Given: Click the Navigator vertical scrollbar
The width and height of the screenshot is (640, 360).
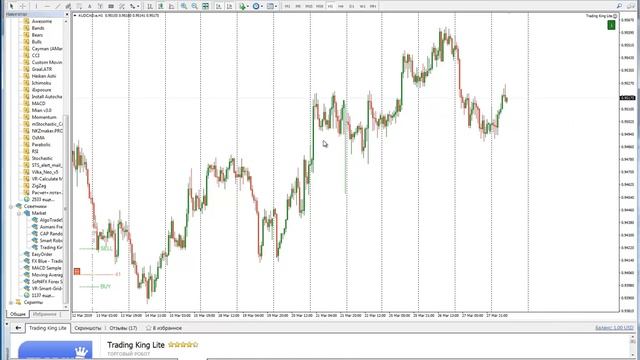Looking at the screenshot, I should tap(66, 163).
